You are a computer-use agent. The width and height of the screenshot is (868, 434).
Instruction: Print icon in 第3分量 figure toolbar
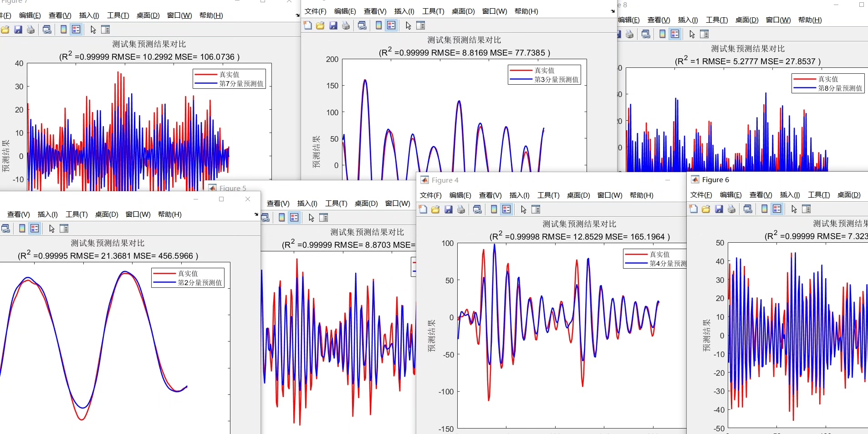tap(346, 26)
